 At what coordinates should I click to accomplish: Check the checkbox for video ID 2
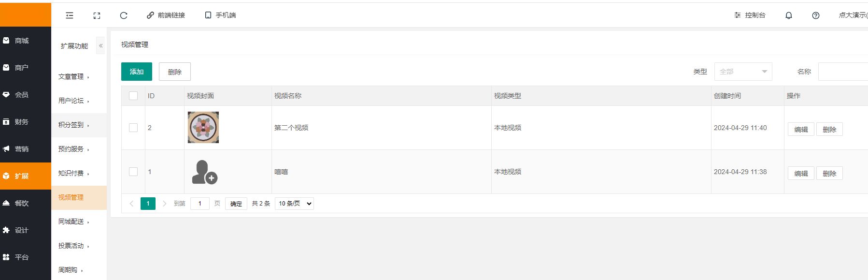coord(133,128)
